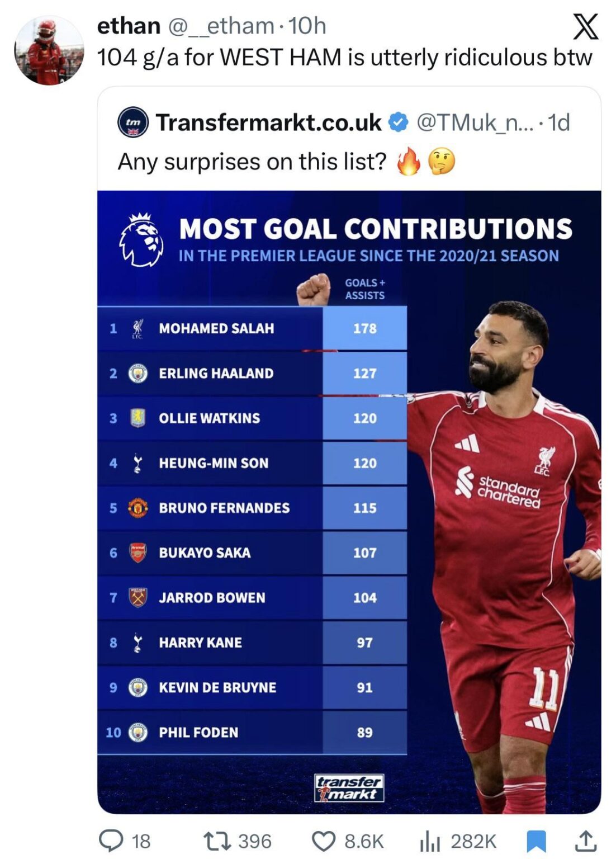This screenshot has height=859, width=616.
Task: Open the 10h timestamp on ethan's tweet
Action: (309, 26)
